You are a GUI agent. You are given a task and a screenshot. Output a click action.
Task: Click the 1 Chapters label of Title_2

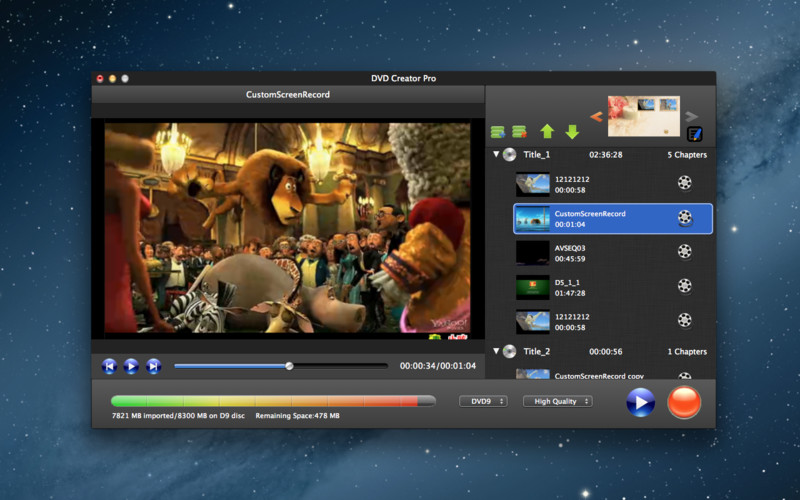pos(687,352)
